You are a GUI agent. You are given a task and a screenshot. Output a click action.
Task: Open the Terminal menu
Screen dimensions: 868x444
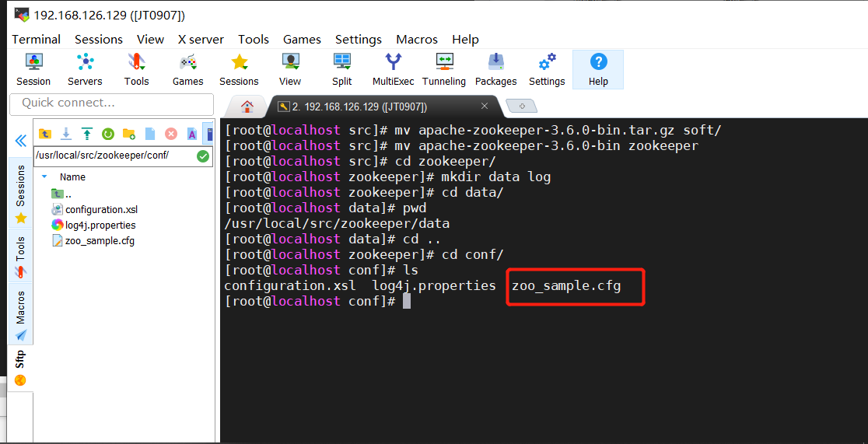tap(37, 40)
